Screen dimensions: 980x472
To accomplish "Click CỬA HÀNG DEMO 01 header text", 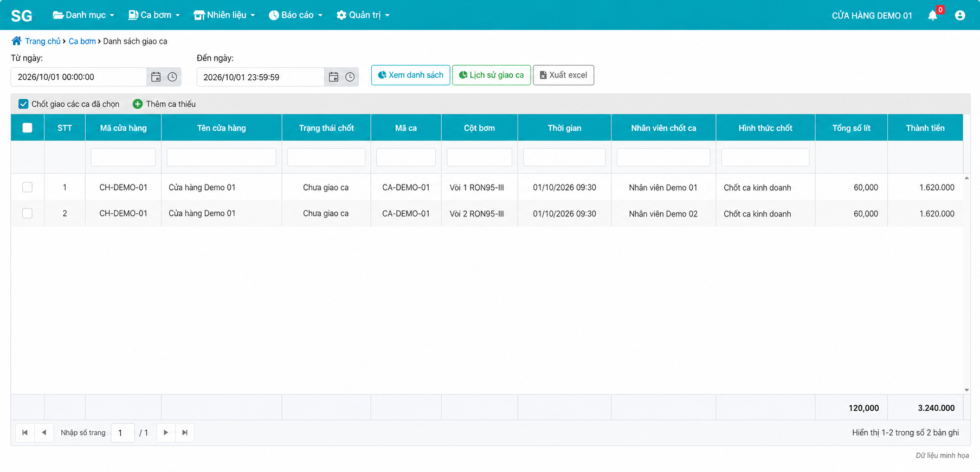I will point(872,16).
